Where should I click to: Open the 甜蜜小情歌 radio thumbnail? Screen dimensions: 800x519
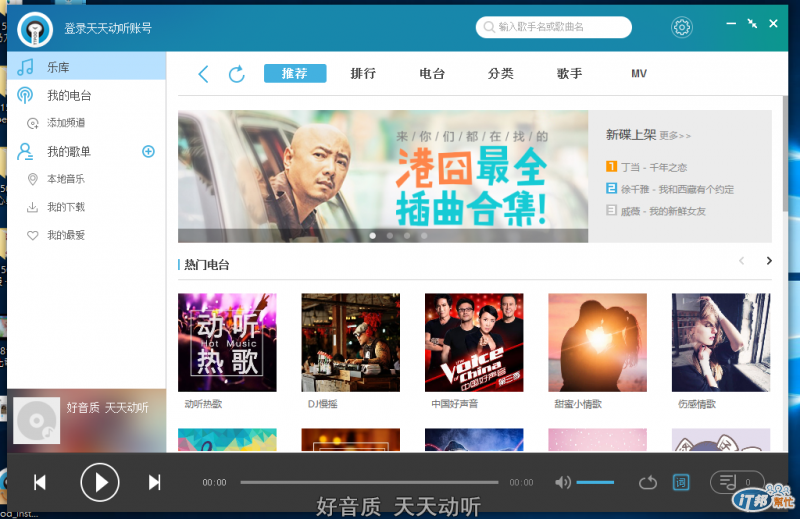pyautogui.click(x=597, y=342)
